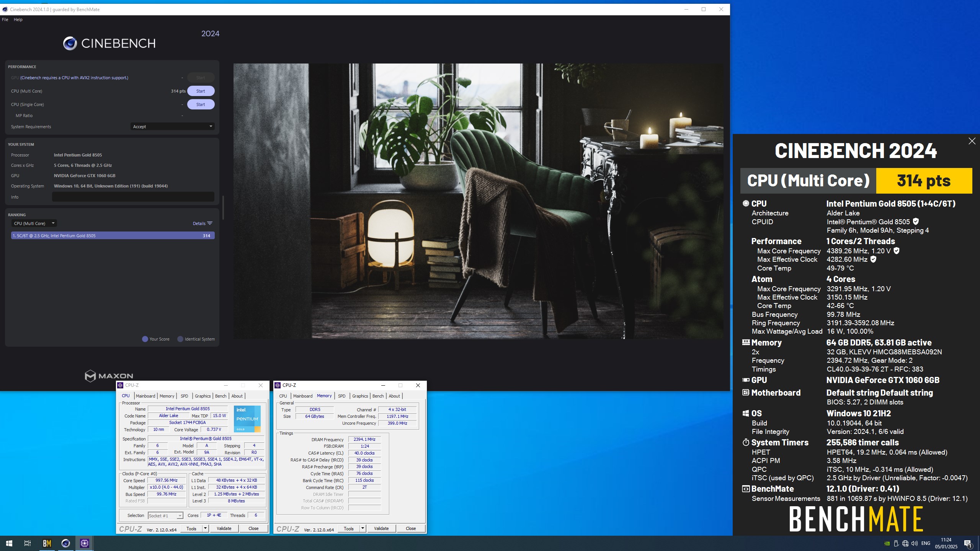Viewport: 980px width, 551px height.
Task: Click the x10.0 (4.0 - 44.0) Multiplier value in CPU-Z
Action: (167, 487)
